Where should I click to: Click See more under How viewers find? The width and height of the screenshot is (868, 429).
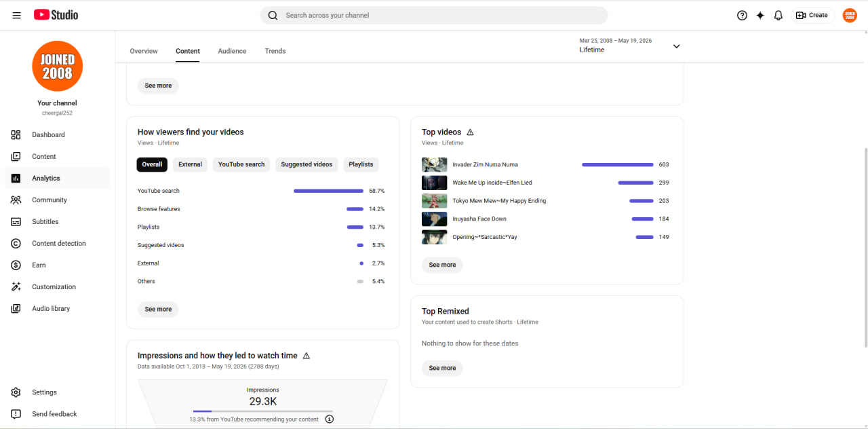pos(158,309)
